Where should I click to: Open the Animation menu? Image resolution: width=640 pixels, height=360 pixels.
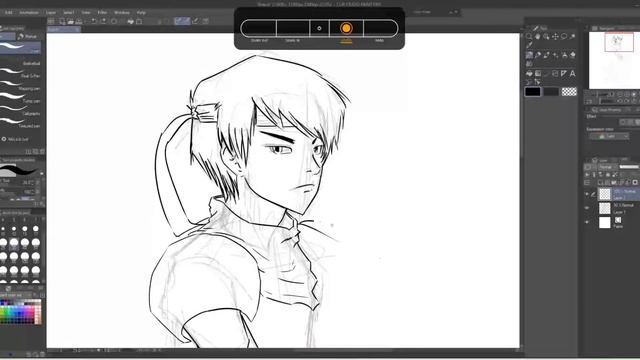click(29, 13)
